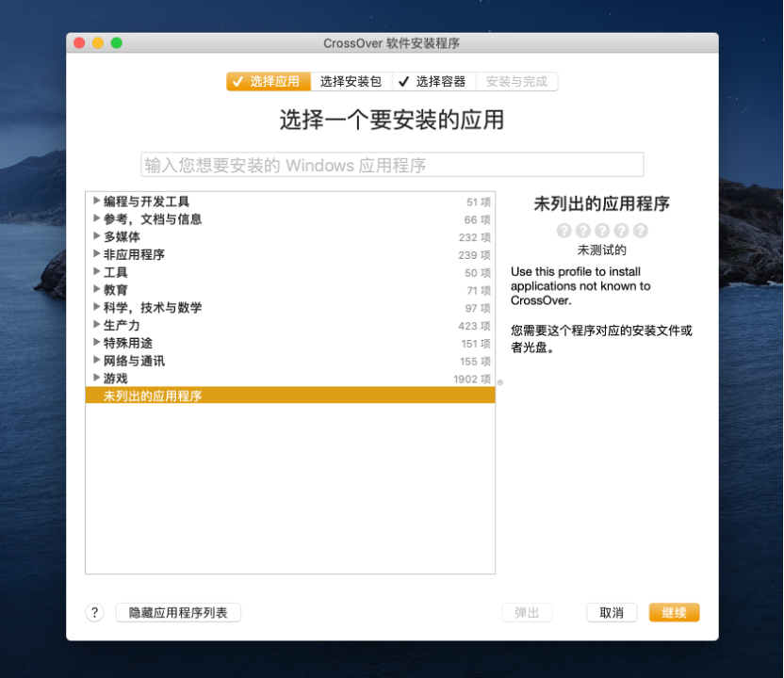Zoom the window with green button
The width and height of the screenshot is (784, 678).
click(117, 43)
